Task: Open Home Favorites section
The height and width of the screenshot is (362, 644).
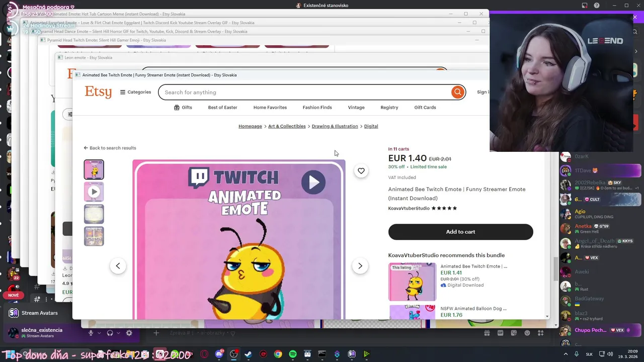Action: (x=270, y=107)
